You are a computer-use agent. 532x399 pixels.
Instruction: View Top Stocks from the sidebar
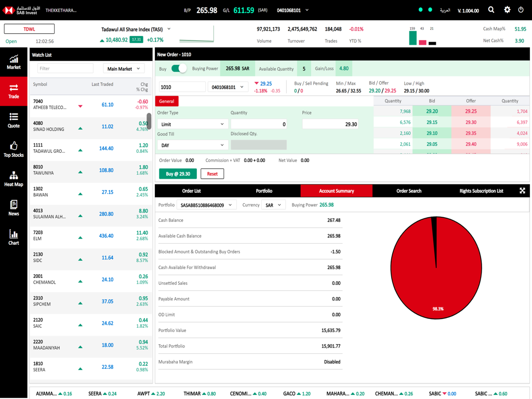point(13,150)
